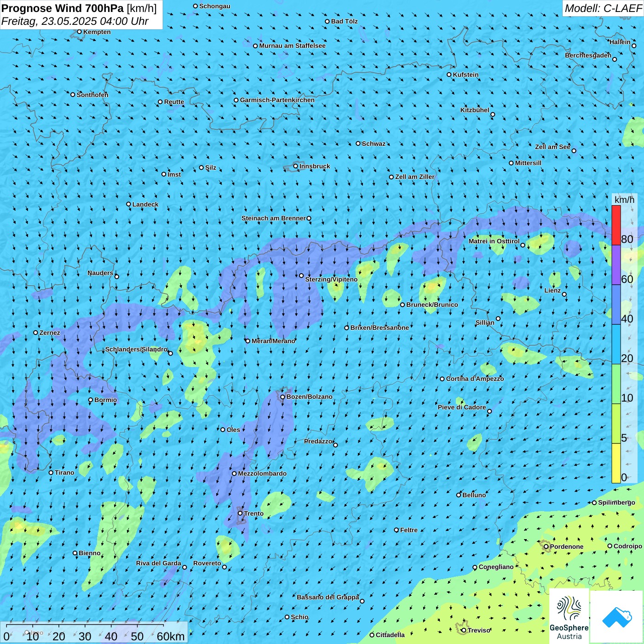Viewport: 644px width, 644px height.
Task: Click the Zell am See dot
Action: [x=574, y=150]
